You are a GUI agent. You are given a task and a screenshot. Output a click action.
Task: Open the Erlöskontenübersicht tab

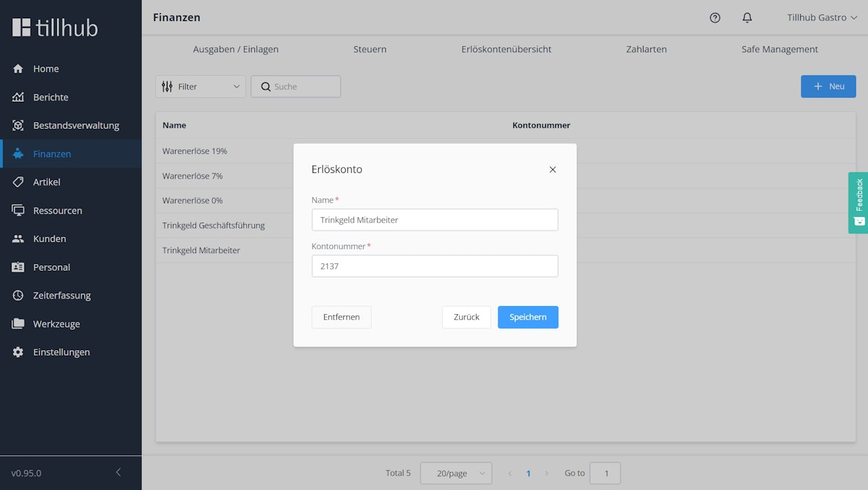507,50
